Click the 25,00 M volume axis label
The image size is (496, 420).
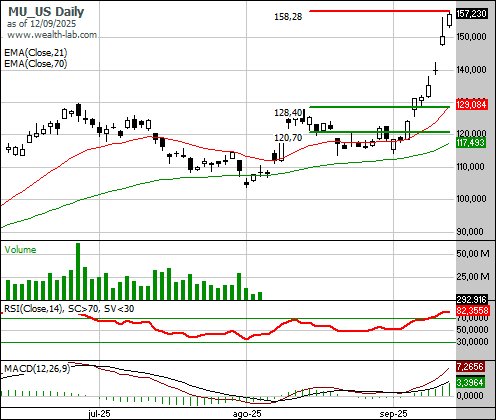(473, 276)
